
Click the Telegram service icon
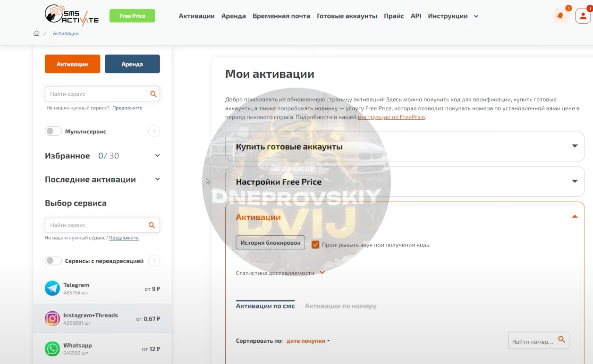(52, 288)
